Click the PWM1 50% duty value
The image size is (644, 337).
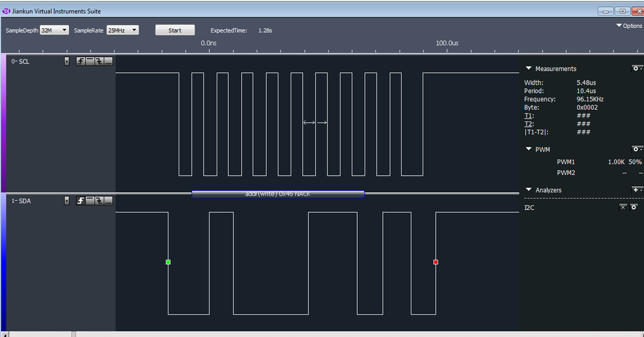[635, 161]
